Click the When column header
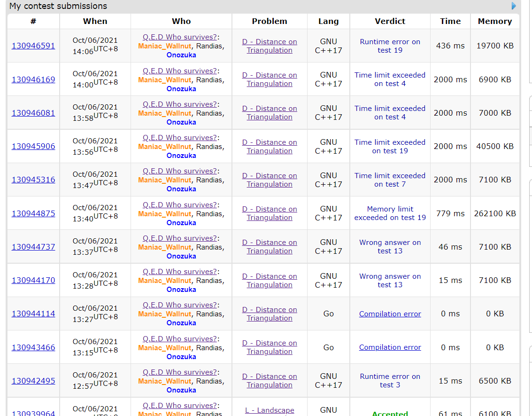 pos(95,21)
